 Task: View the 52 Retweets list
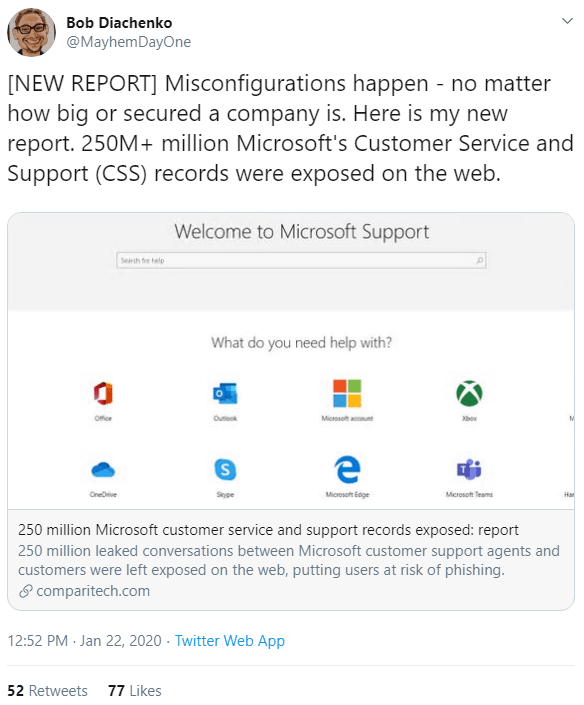pos(47,691)
